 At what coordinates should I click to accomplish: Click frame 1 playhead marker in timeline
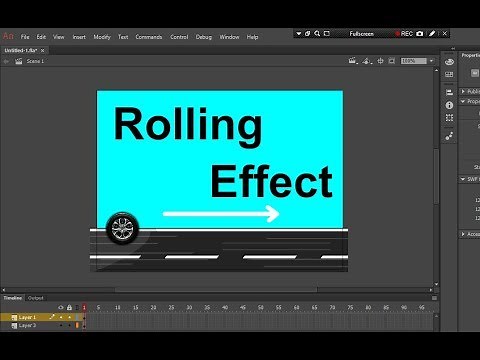pyautogui.click(x=84, y=307)
